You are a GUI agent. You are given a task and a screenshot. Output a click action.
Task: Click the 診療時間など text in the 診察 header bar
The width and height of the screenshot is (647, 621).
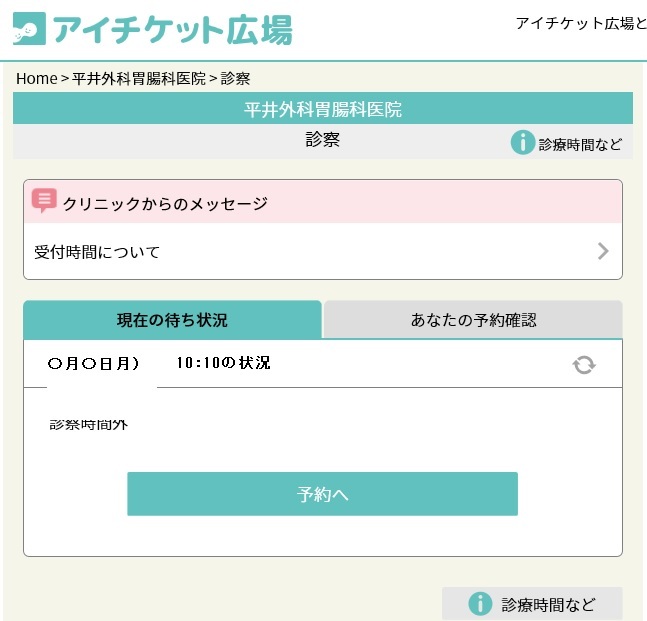580,144
